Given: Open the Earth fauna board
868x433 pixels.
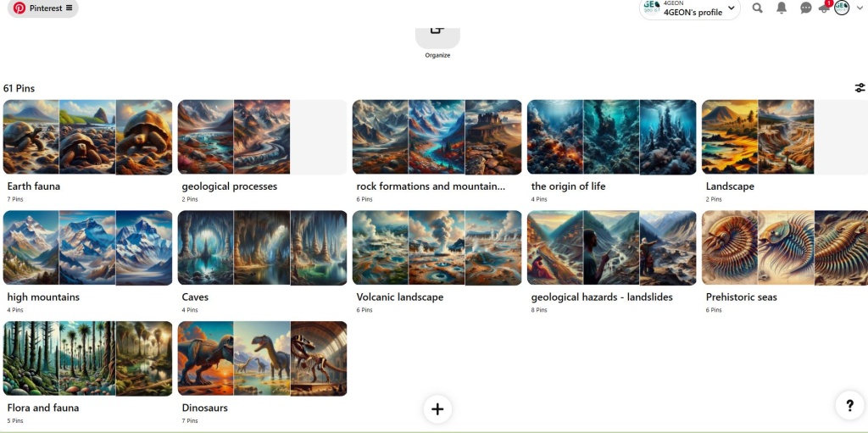Looking at the screenshot, I should [x=88, y=137].
